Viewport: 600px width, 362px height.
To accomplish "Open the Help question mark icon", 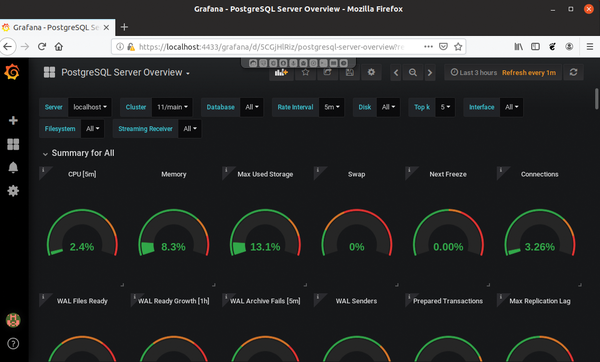I will [13, 344].
